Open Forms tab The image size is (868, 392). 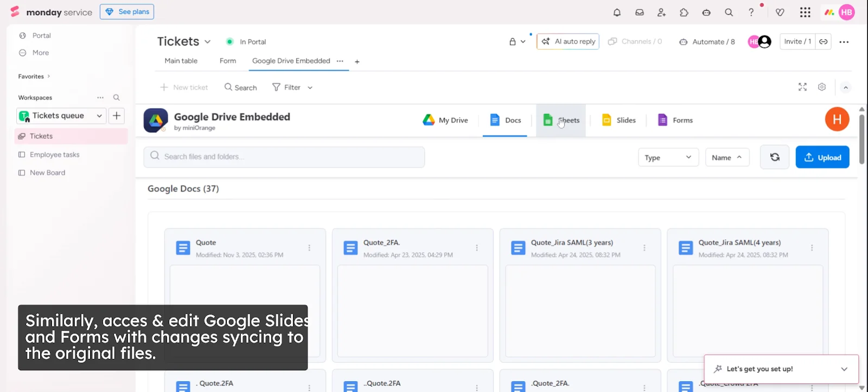[675, 120]
